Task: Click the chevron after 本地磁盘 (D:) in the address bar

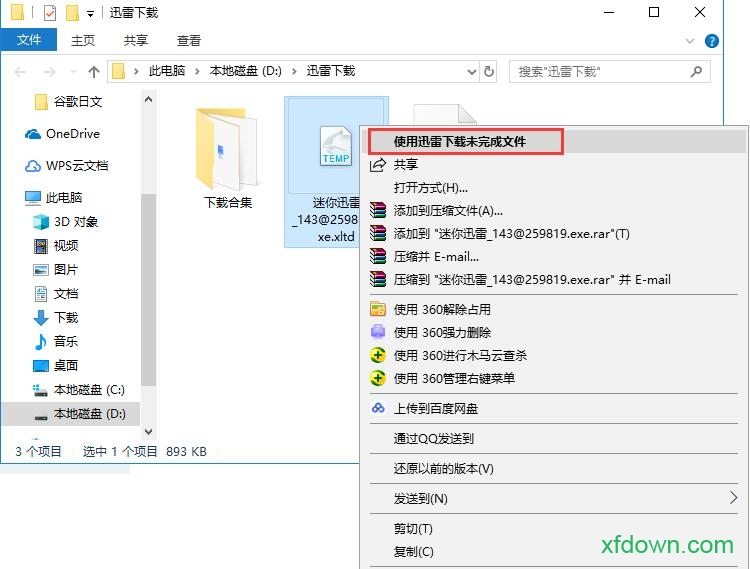Action: coord(294,72)
